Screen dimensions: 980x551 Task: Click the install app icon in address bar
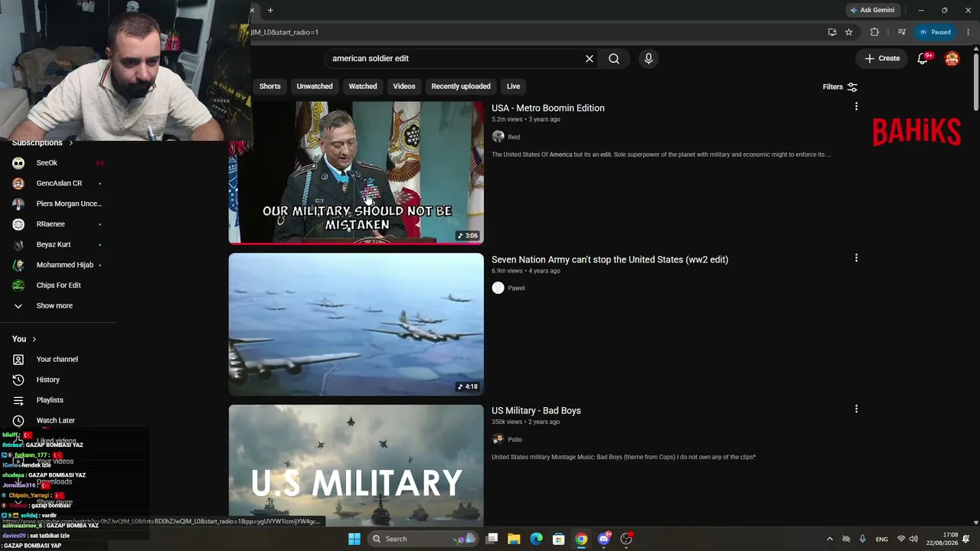(832, 32)
